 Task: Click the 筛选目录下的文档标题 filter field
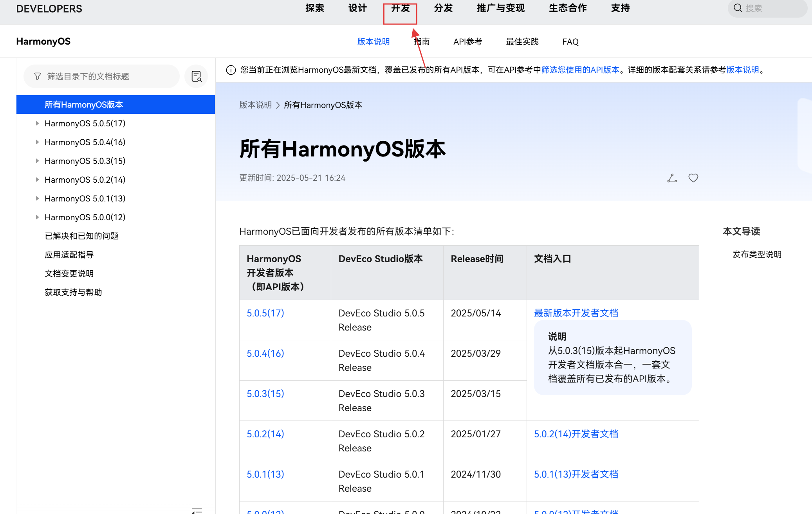101,76
